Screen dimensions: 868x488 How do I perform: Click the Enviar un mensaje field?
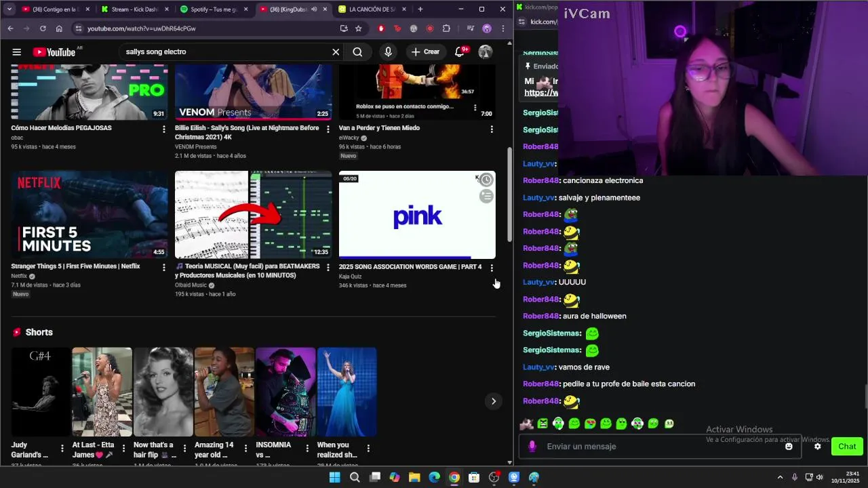pyautogui.click(x=661, y=446)
